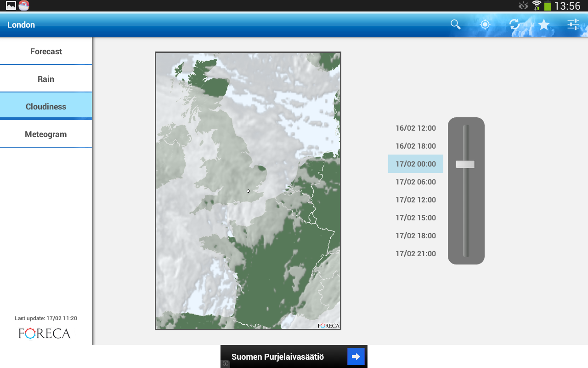Tap the status bar clock showing 13:56
Viewport: 588px width, 368px height.
point(567,6)
